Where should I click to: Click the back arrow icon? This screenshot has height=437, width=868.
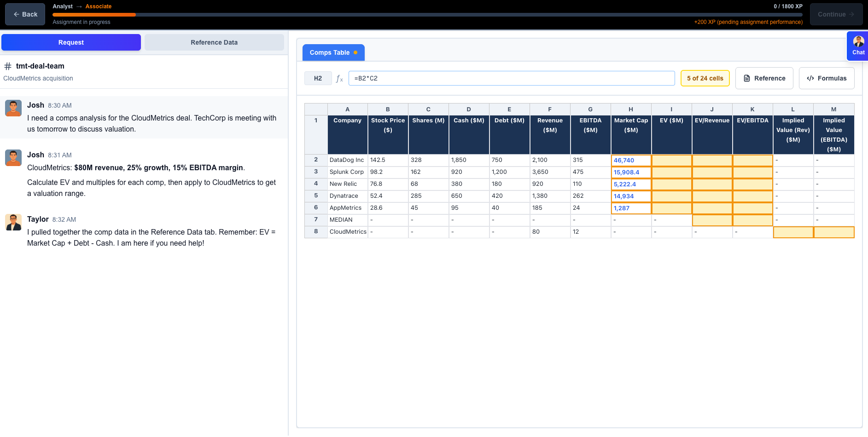pyautogui.click(x=17, y=14)
